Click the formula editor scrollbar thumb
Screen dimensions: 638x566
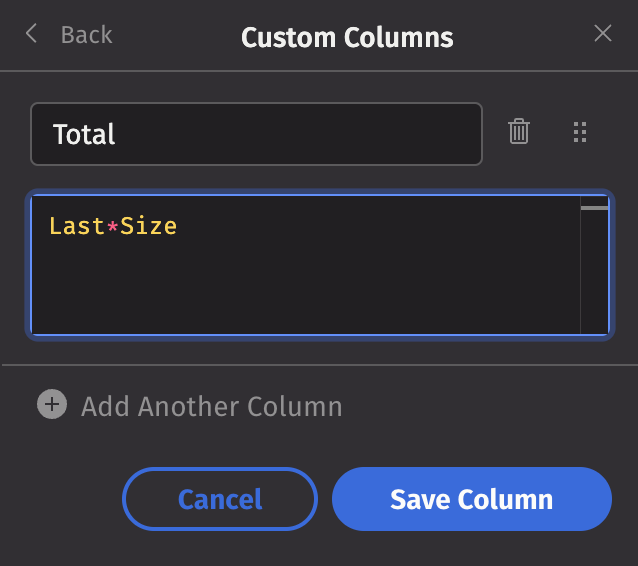coord(594,208)
